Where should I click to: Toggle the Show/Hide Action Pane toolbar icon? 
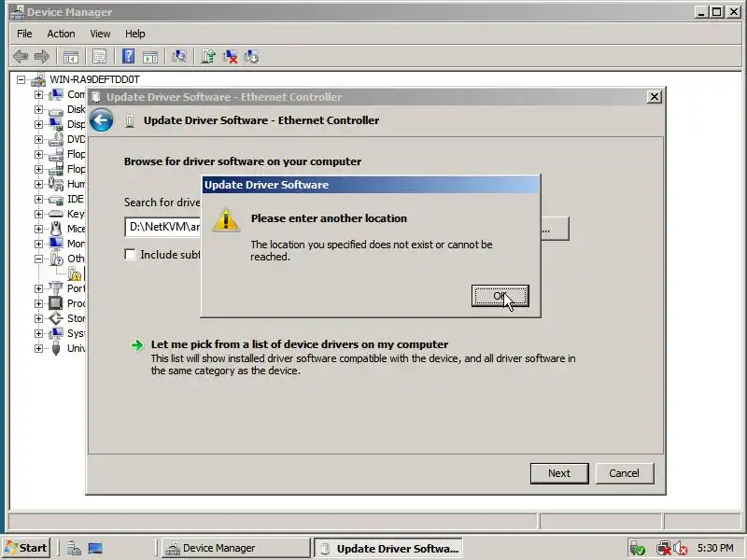click(150, 57)
